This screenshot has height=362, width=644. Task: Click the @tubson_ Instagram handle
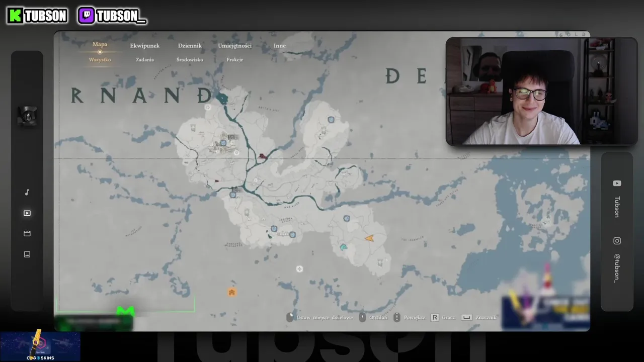617,268
